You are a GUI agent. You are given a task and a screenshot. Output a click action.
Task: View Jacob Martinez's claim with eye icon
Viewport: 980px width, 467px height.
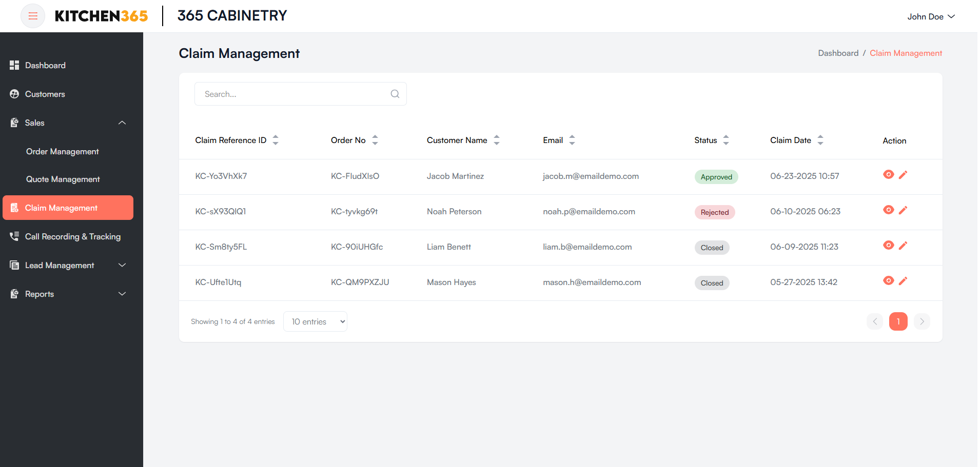click(888, 175)
